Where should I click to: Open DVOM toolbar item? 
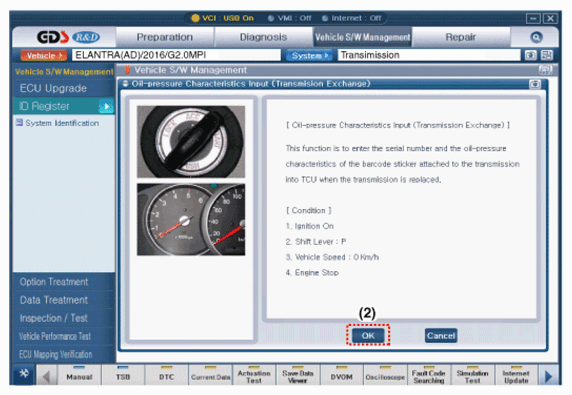tap(341, 375)
